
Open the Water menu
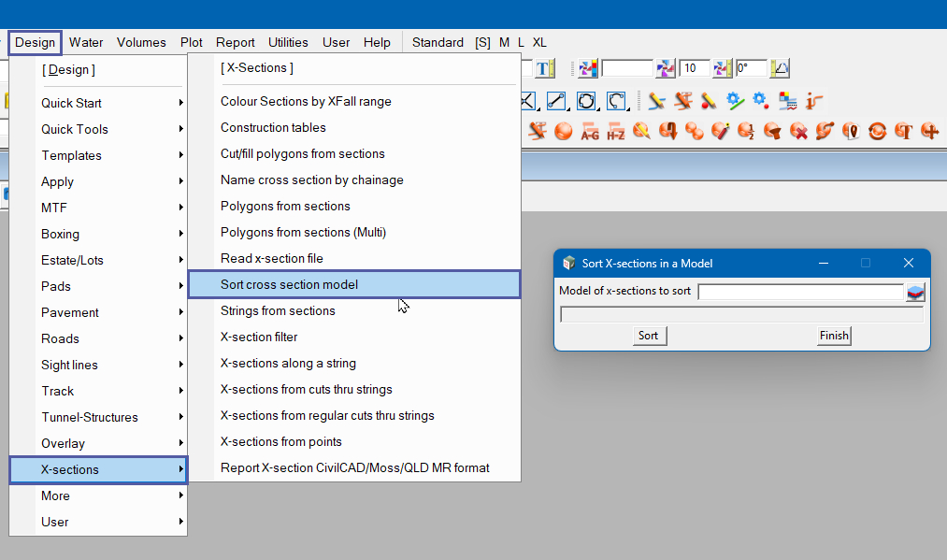point(86,42)
